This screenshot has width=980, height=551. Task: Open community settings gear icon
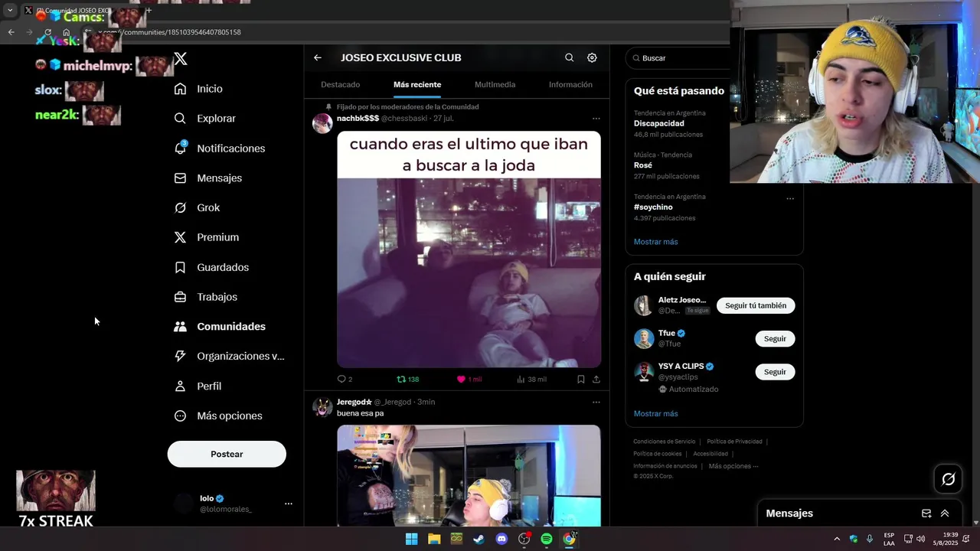[x=592, y=57]
